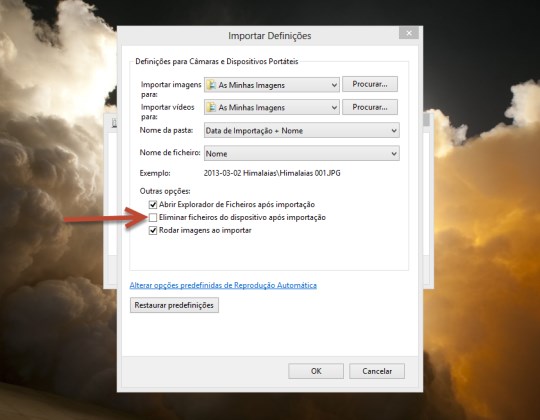Click folder icon in videos import field
The width and height of the screenshot is (540, 420).
[211, 107]
